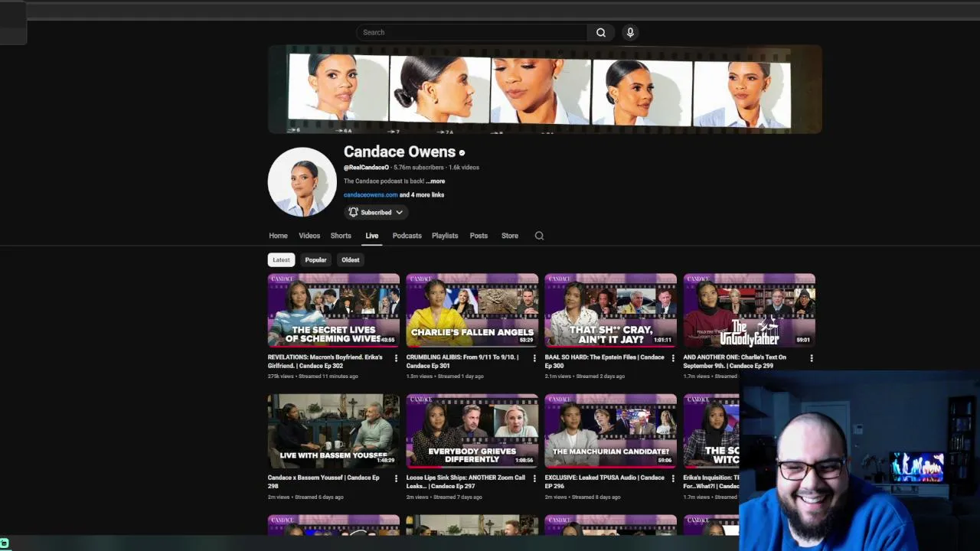Click '279k views' under Ep 302
The image size is (980, 551).
point(281,377)
